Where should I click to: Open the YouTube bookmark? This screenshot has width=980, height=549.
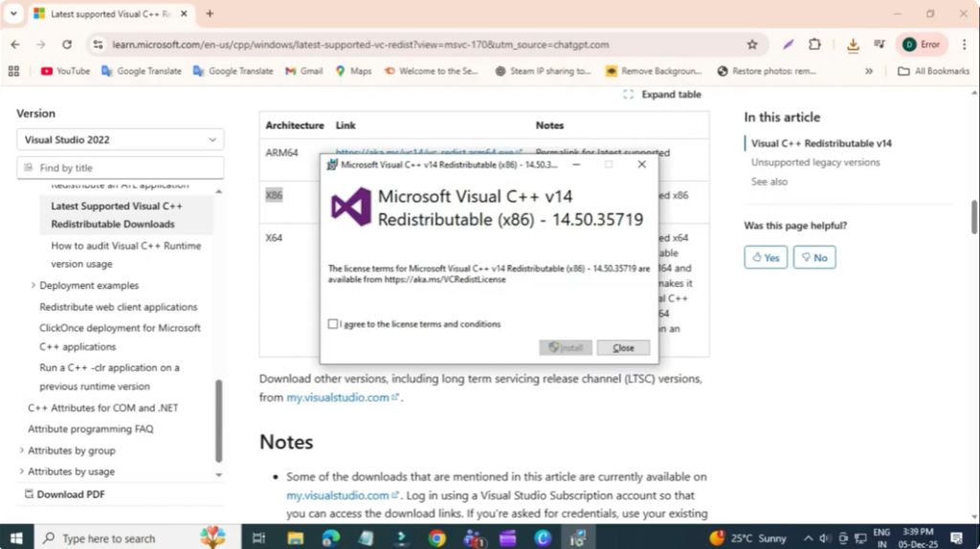(65, 71)
